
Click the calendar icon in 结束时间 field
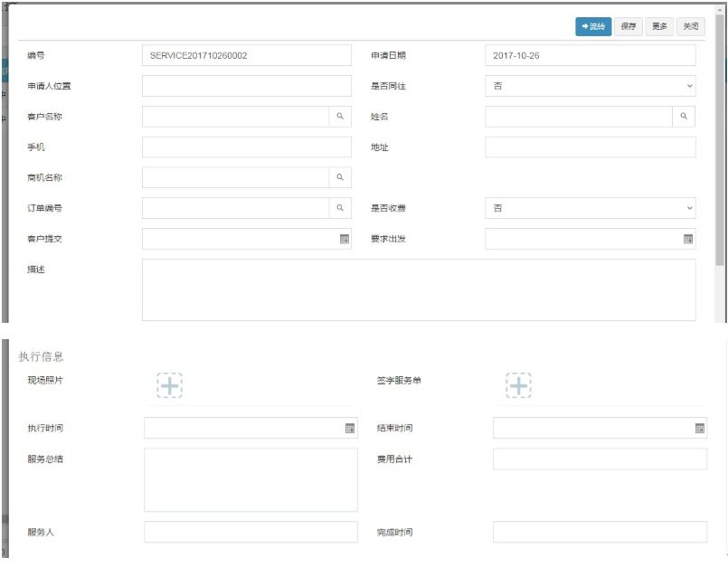tap(699, 429)
